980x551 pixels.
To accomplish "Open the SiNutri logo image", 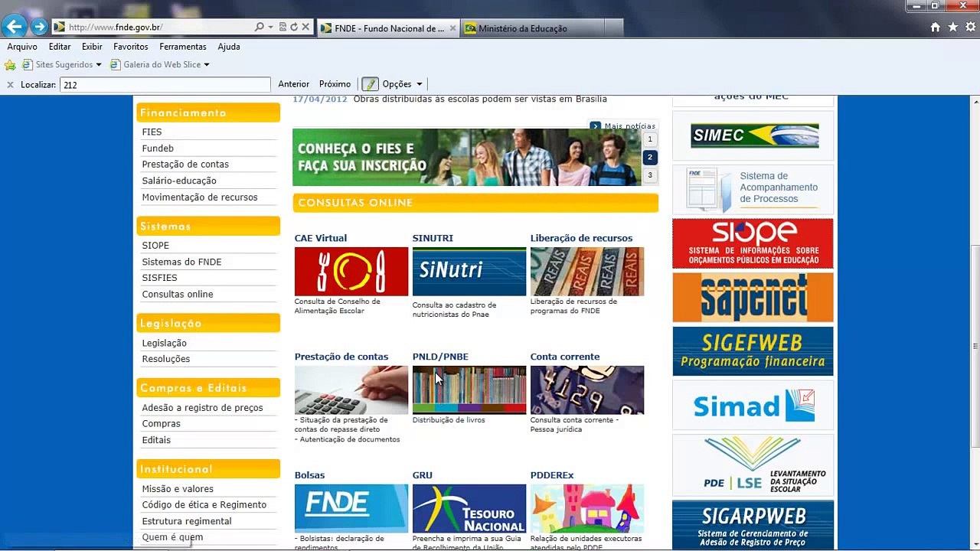I will (x=469, y=271).
